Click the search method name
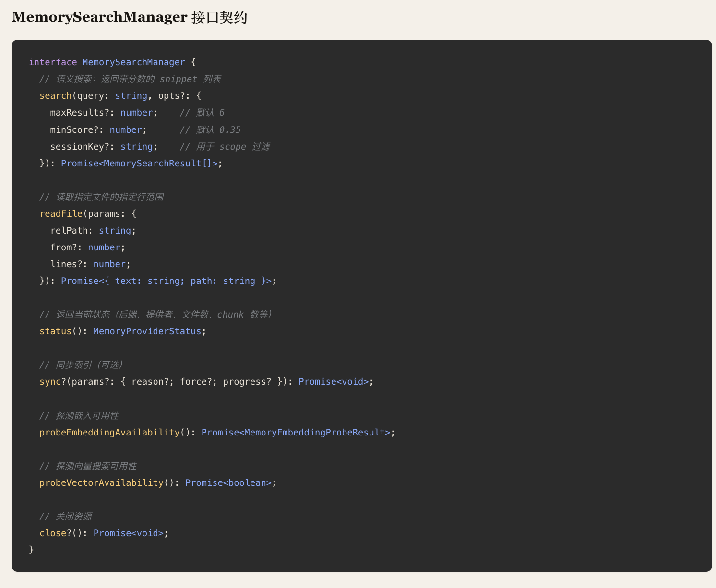Image resolution: width=716 pixels, height=588 pixels. tap(55, 96)
